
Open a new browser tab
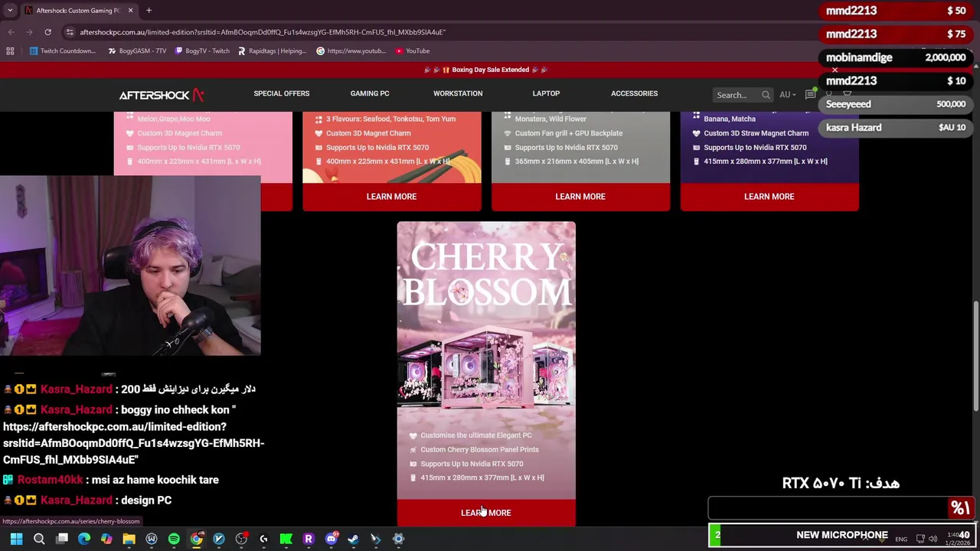149,10
